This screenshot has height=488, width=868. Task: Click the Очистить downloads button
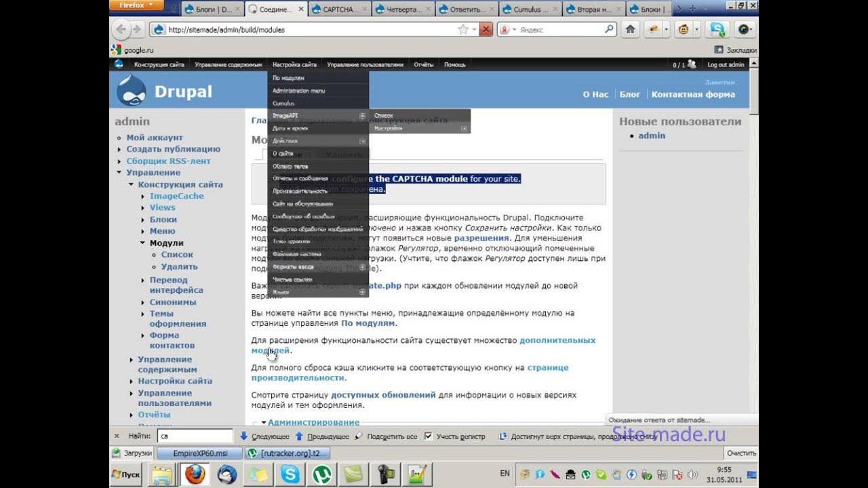(741, 453)
